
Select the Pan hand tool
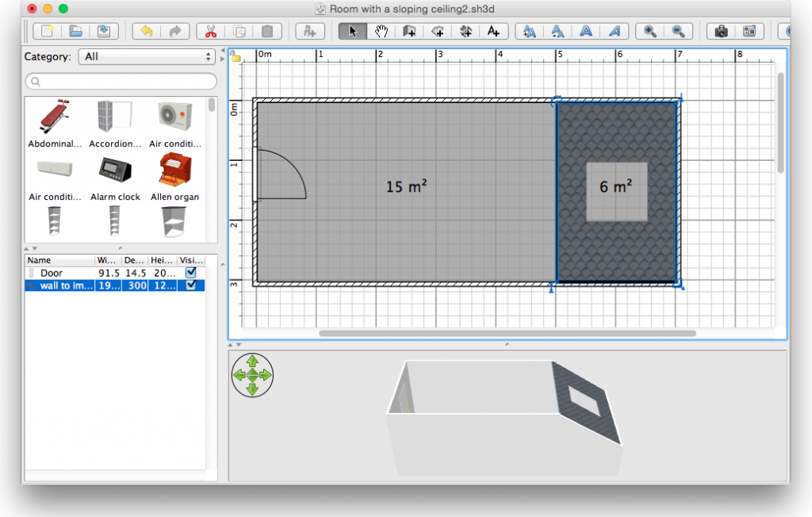[381, 31]
